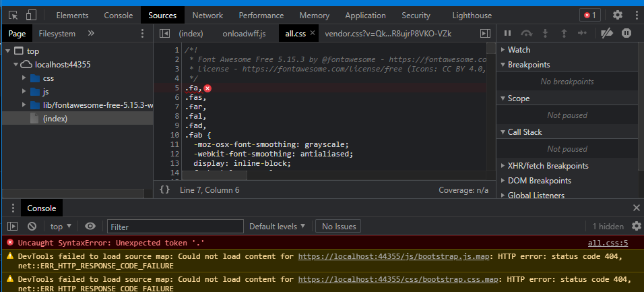Open console settings gear icon
Screen dimensions: 644x292
[x=636, y=226]
